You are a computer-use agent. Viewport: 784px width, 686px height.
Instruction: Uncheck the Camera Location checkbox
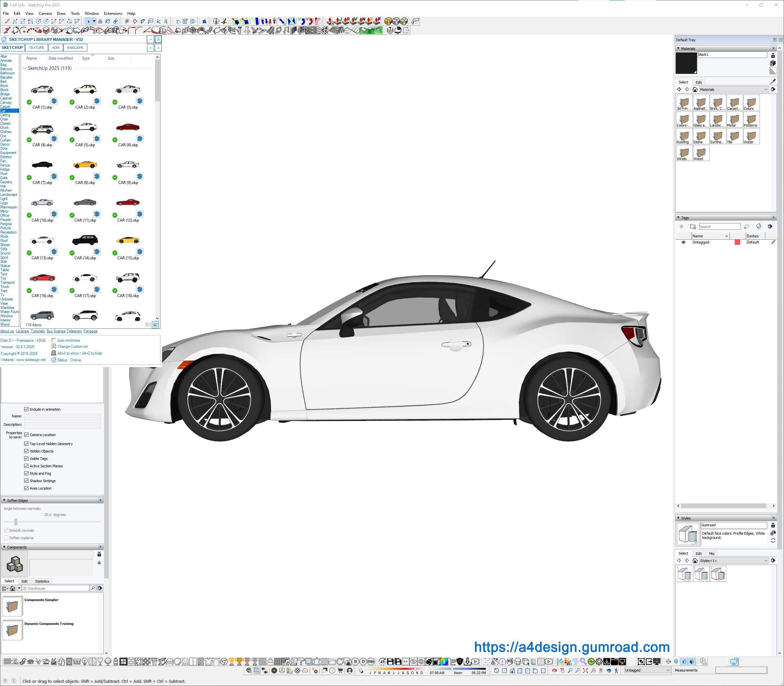(x=26, y=434)
